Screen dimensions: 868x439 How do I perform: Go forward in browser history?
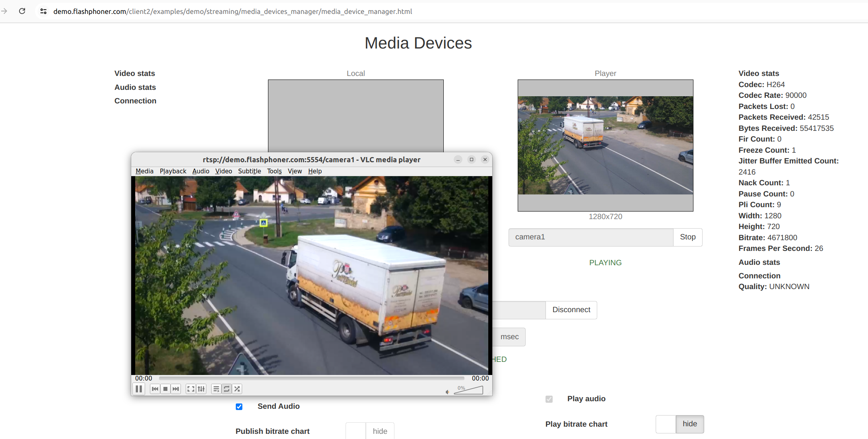(x=4, y=11)
